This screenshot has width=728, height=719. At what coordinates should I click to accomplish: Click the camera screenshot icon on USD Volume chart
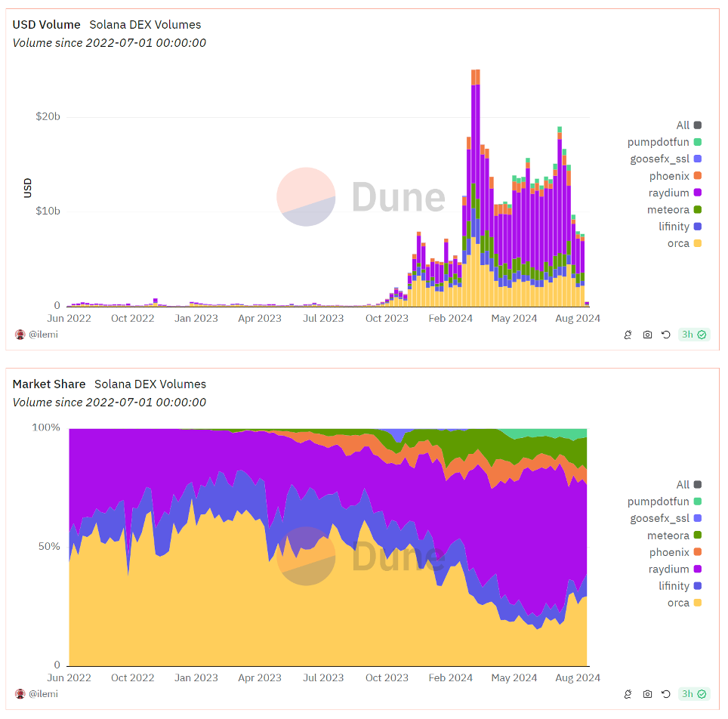[647, 335]
